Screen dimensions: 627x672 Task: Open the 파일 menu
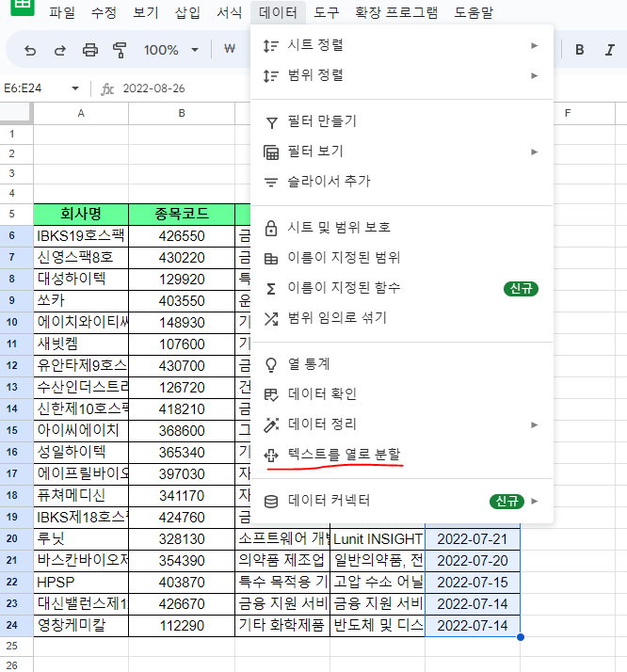(62, 12)
